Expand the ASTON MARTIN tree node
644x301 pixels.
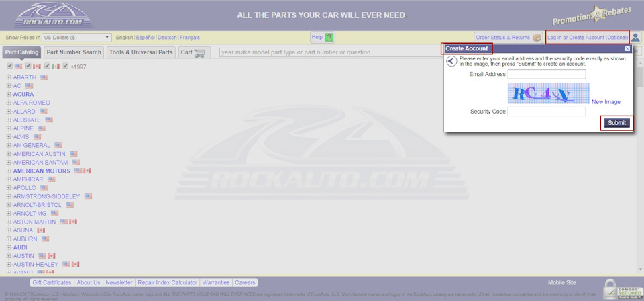(9, 222)
